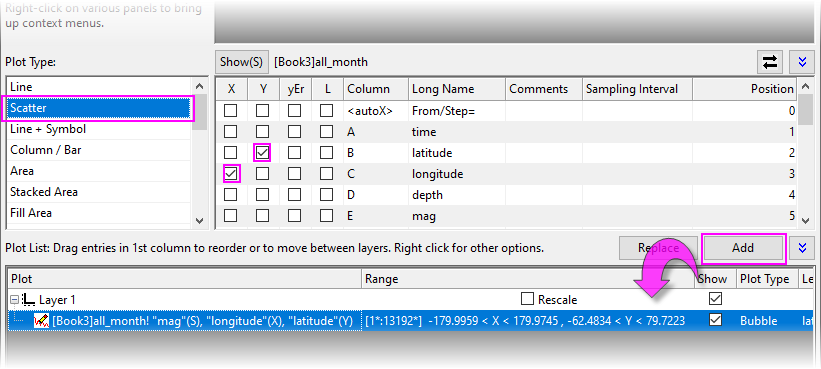Click column table scroll up arrow
Viewport: 821px width, 369px height.
[x=806, y=86]
